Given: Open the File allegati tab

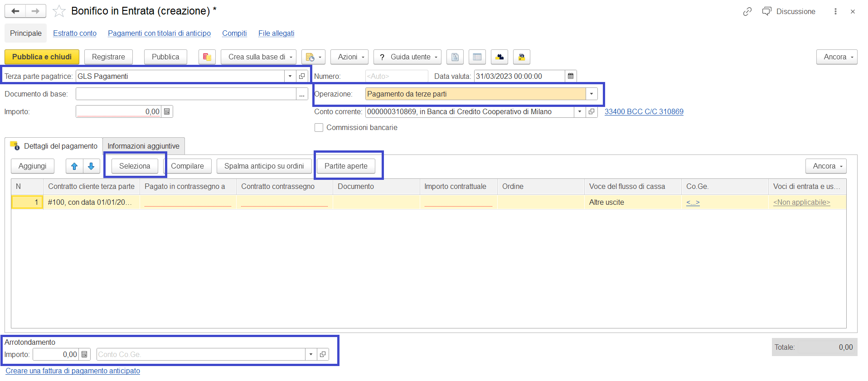Looking at the screenshot, I should 276,34.
